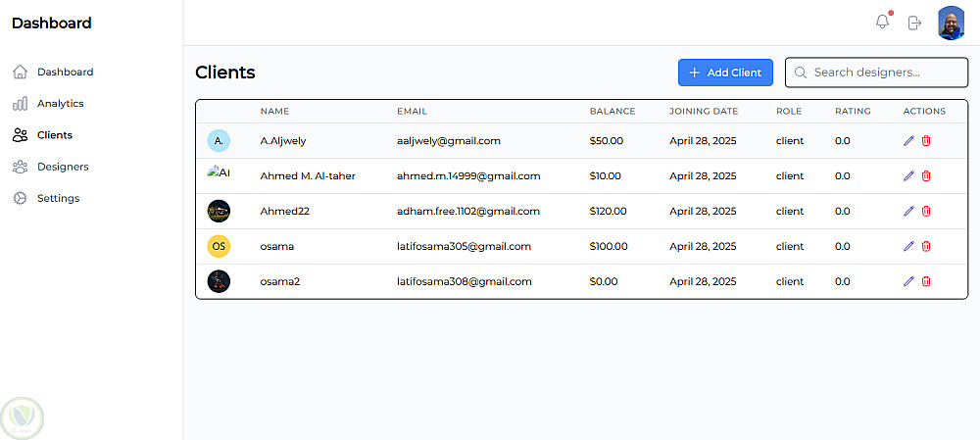The height and width of the screenshot is (440, 980).
Task: Delete the osama2 client row
Action: tap(926, 282)
